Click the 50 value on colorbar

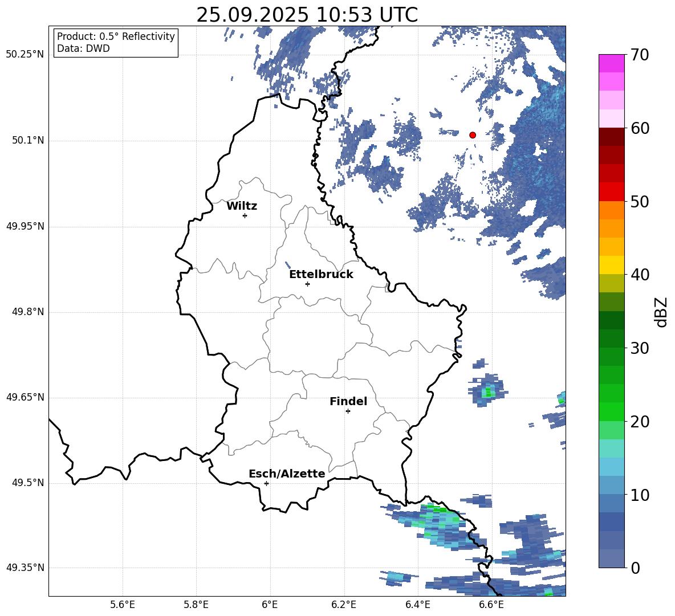coord(640,201)
